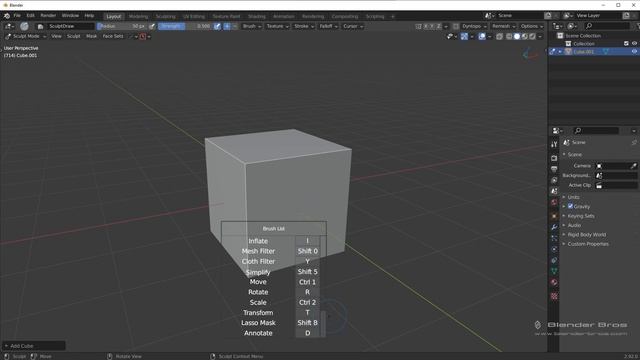The image size is (640, 360).
Task: Click the outliner search field
Action: [607, 26]
